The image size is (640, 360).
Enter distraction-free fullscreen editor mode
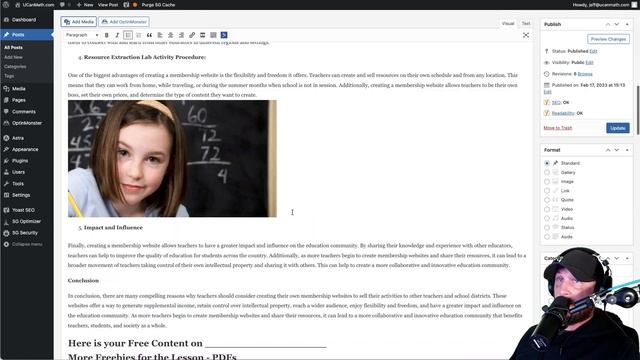point(526,35)
